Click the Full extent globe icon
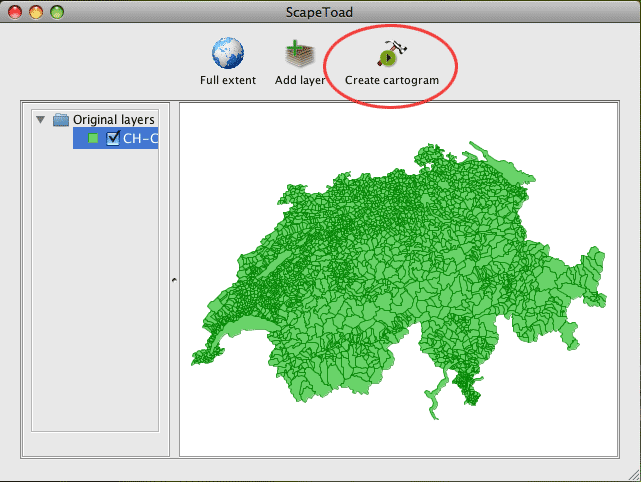This screenshot has width=641, height=482. pyautogui.click(x=228, y=53)
